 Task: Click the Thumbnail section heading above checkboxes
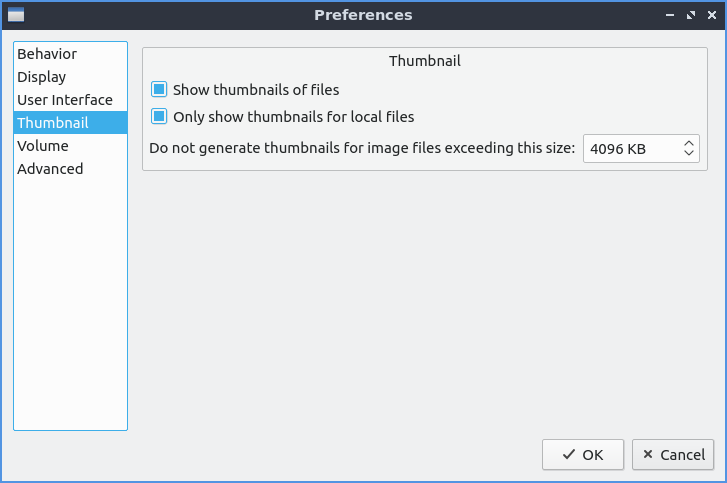pyautogui.click(x=424, y=61)
